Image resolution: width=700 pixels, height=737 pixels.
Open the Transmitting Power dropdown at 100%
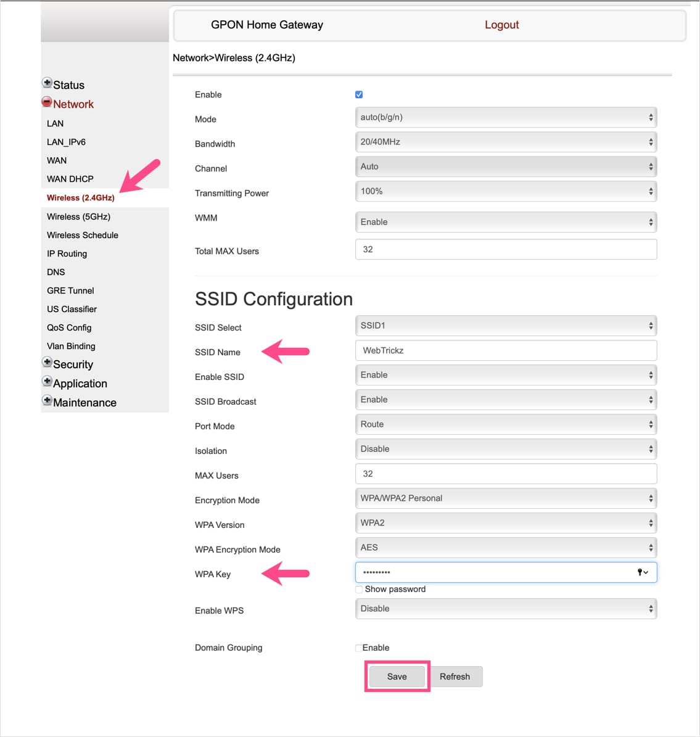click(506, 191)
